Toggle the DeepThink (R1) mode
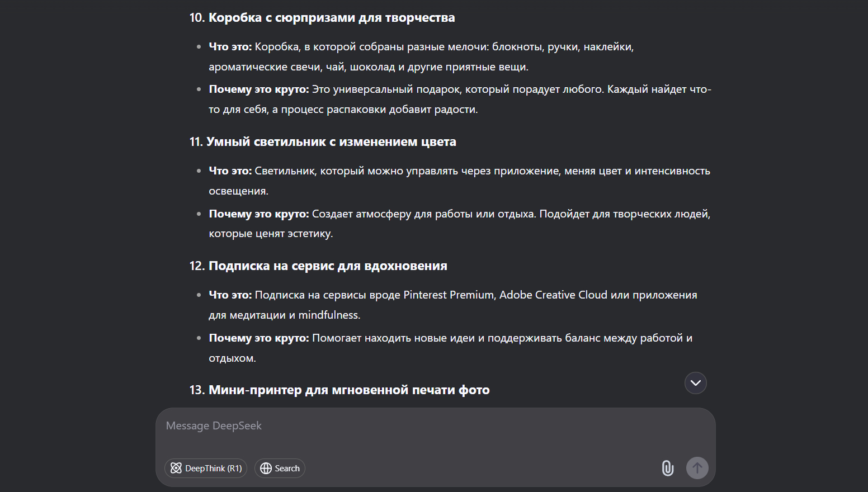Viewport: 868px width, 492px height. [x=206, y=469]
